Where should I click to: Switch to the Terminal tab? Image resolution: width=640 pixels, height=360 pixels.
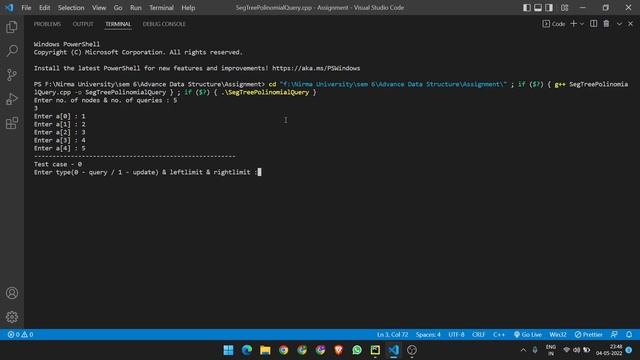118,24
